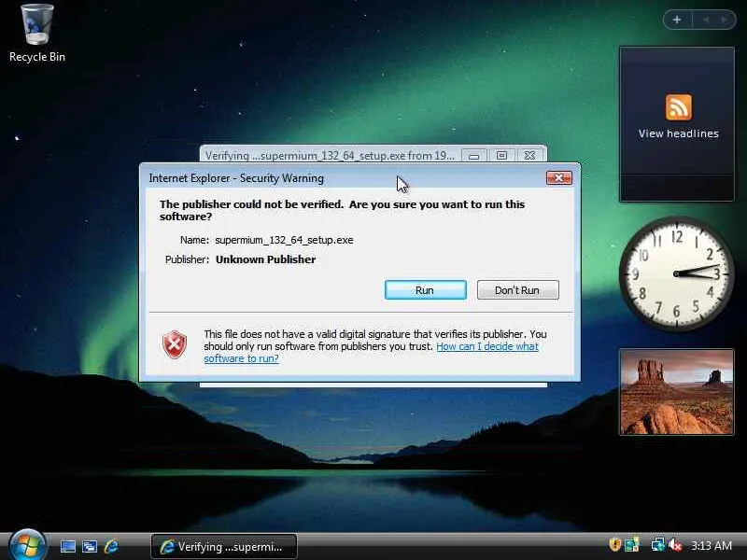The width and height of the screenshot is (747, 560).
Task: Go to previous sidebar gadgets page arrow
Action: pos(706,20)
